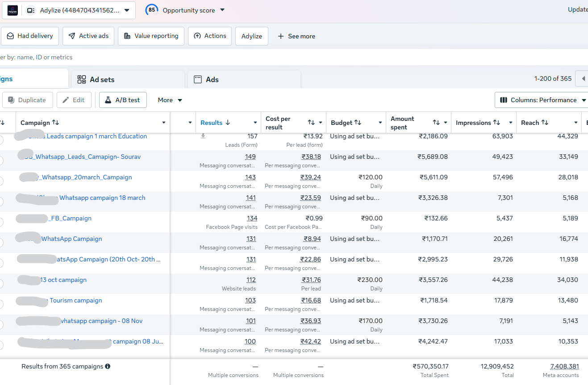Select the checkbox for the Tourism campaign row

[x=0, y=304]
